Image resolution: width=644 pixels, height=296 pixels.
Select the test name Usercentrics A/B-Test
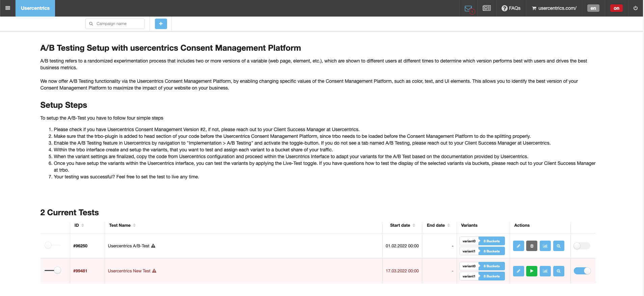[129, 246]
